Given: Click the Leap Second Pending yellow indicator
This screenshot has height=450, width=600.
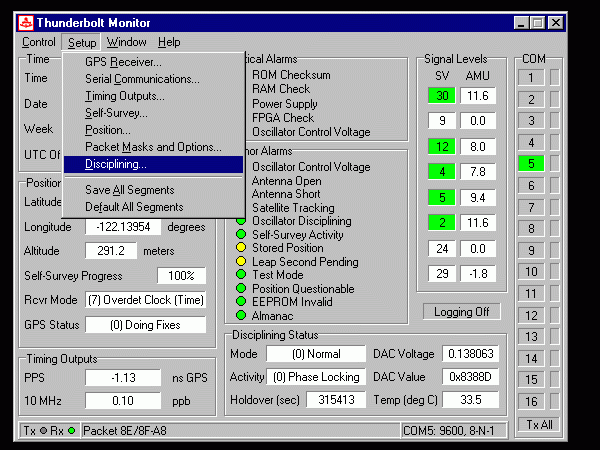Looking at the screenshot, I should [241, 261].
